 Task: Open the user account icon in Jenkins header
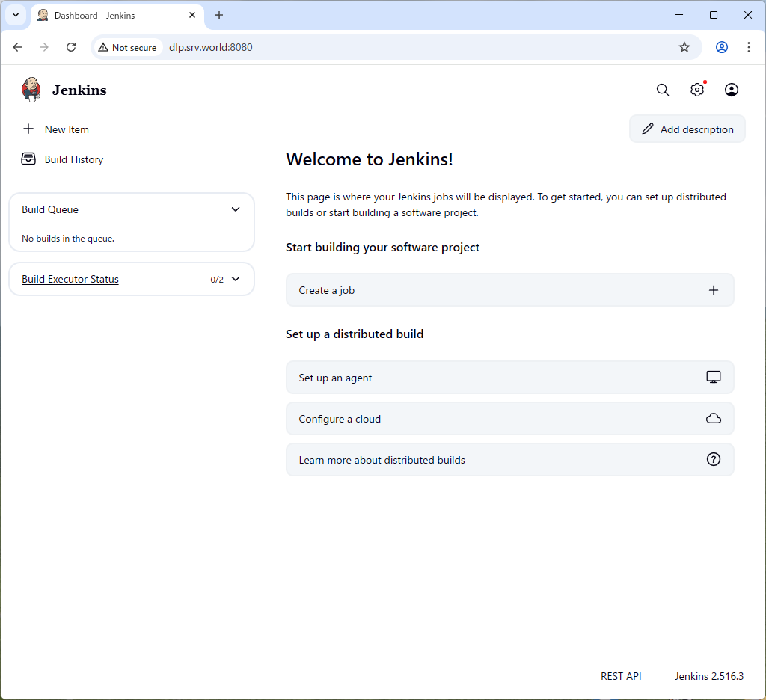click(x=732, y=90)
